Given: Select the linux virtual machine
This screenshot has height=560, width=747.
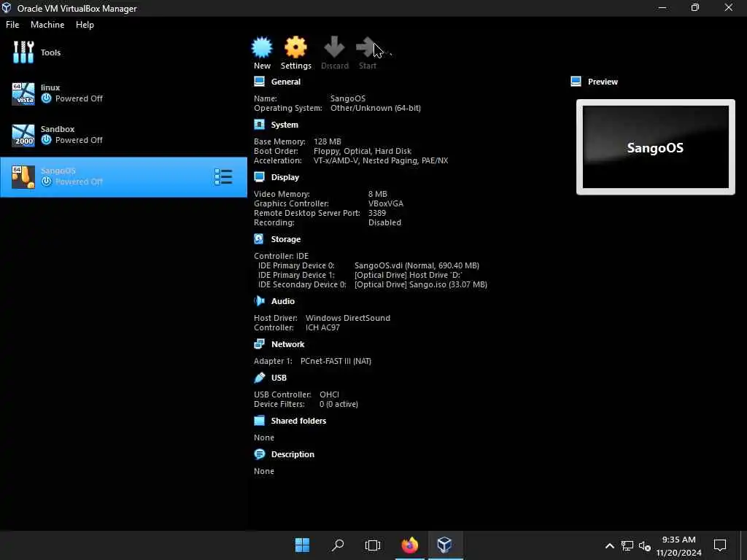Looking at the screenshot, I should click(x=123, y=93).
